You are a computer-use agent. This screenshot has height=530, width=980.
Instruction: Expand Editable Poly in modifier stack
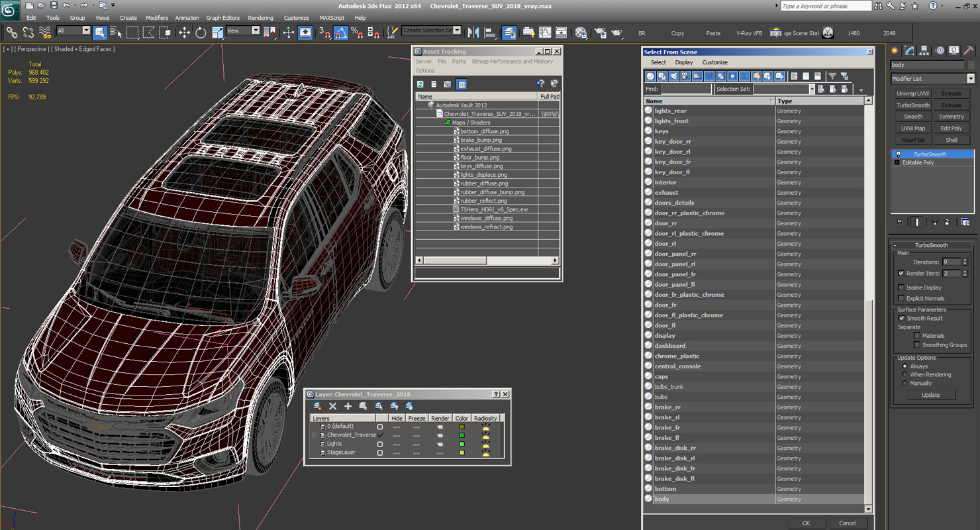point(897,162)
